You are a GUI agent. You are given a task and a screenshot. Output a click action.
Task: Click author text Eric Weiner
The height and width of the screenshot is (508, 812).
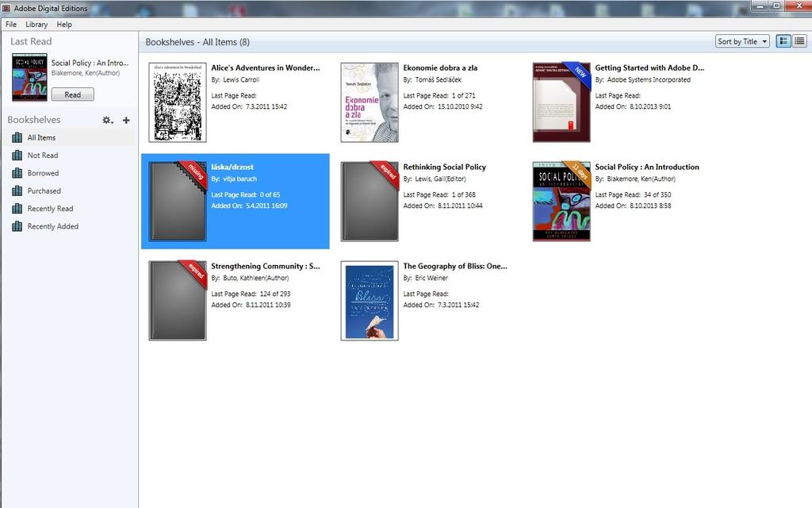(x=431, y=278)
